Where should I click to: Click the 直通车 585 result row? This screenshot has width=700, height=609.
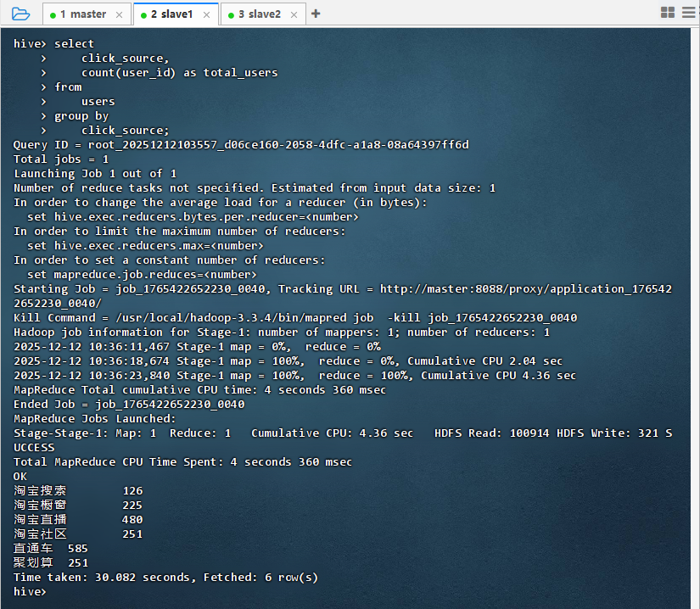(x=50, y=548)
